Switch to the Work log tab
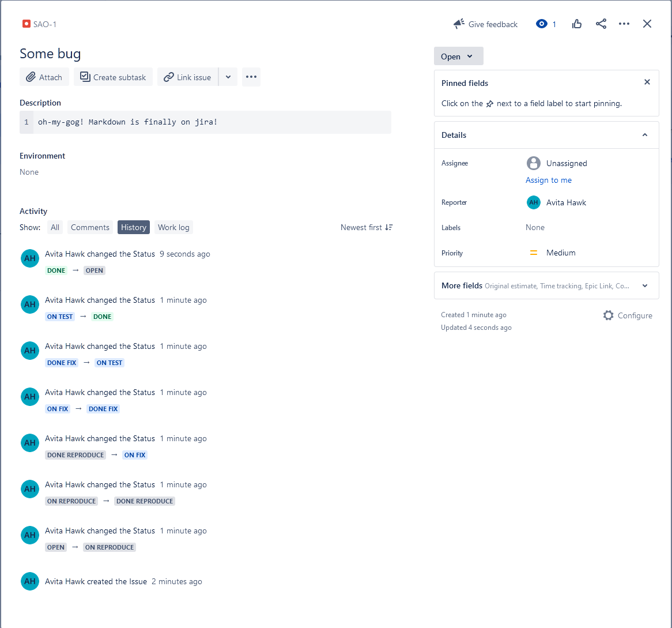Screen dimensions: 672x628 coord(173,227)
